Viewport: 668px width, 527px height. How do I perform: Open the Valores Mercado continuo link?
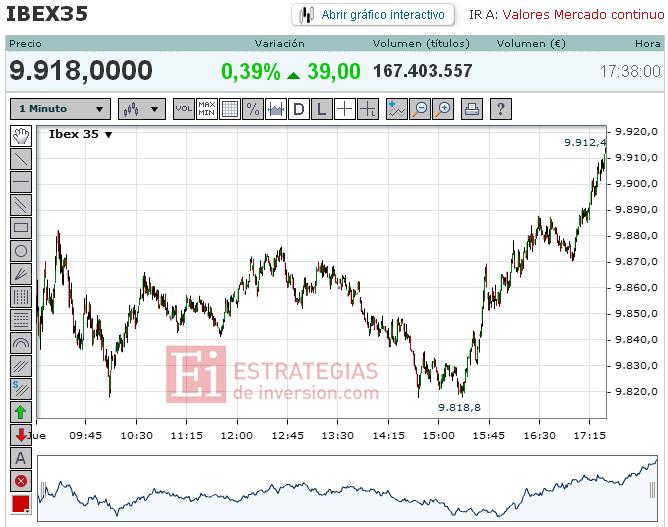coord(583,15)
